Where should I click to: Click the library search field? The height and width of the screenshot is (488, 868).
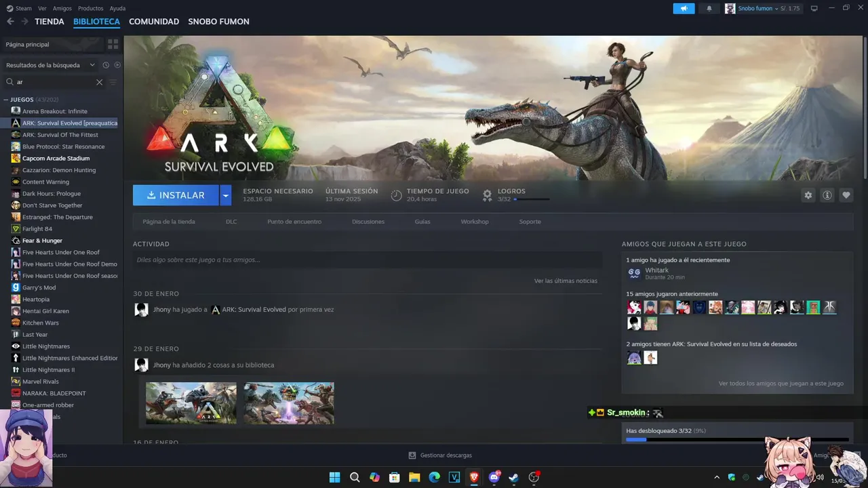[x=54, y=82]
